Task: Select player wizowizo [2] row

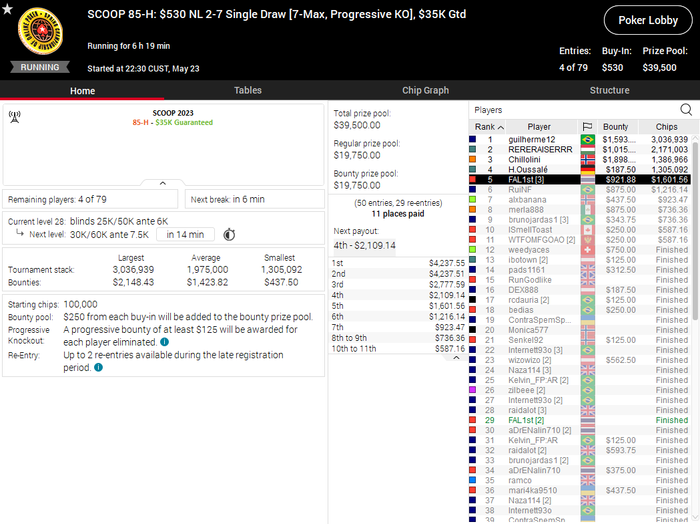Action: pyautogui.click(x=579, y=360)
